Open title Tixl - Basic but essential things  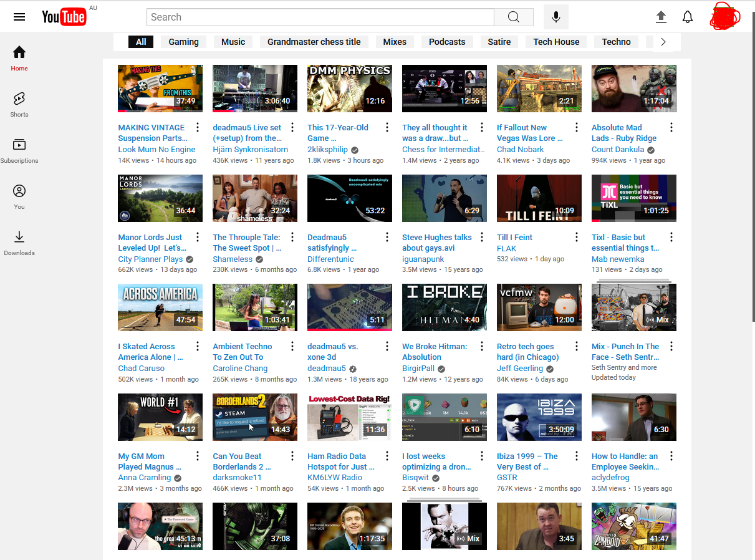[x=625, y=243]
